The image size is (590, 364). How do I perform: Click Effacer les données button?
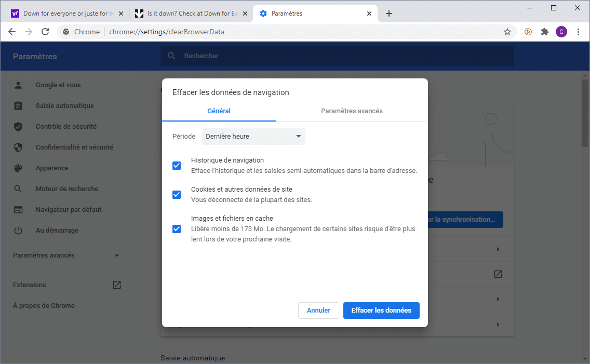[x=381, y=311]
